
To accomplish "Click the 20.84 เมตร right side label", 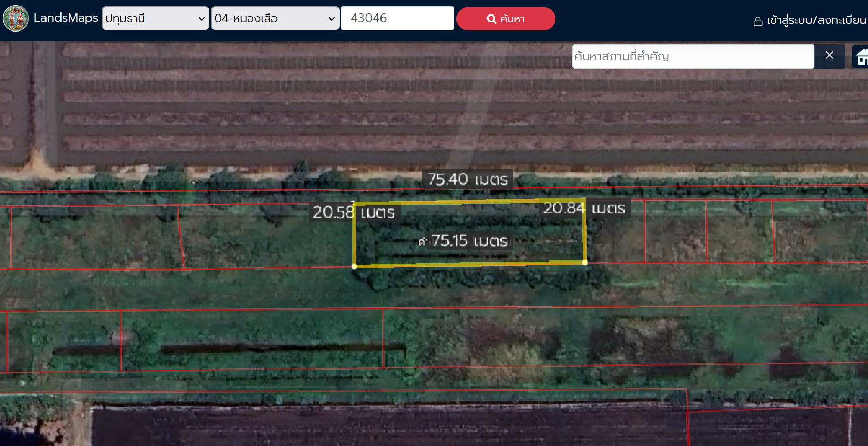I will coord(584,208).
